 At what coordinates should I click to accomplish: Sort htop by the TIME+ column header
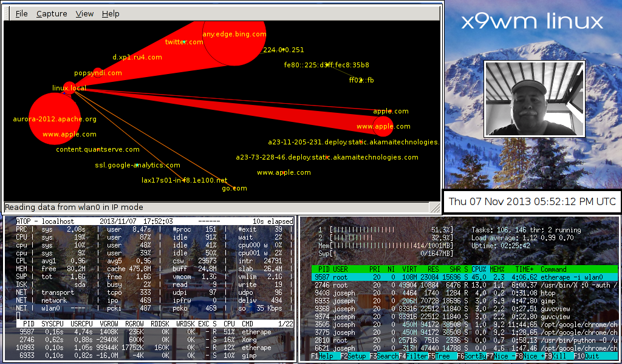[x=524, y=269]
